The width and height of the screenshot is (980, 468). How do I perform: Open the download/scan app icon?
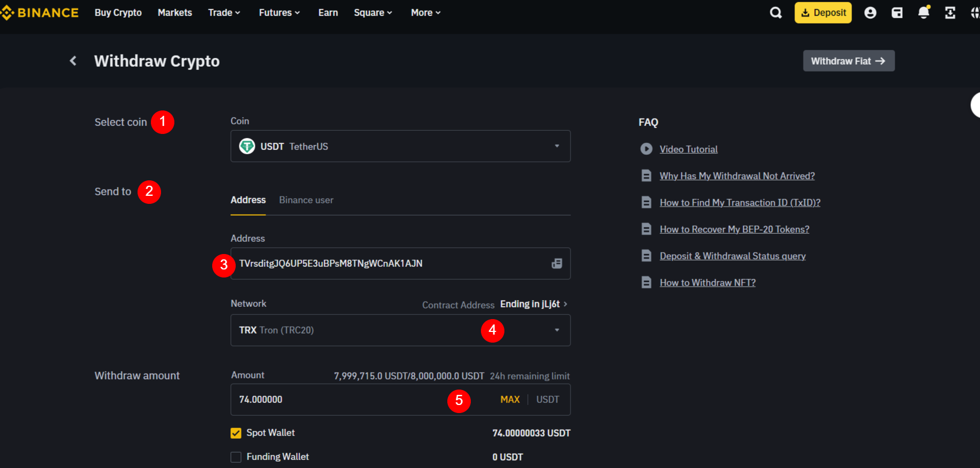click(x=950, y=12)
